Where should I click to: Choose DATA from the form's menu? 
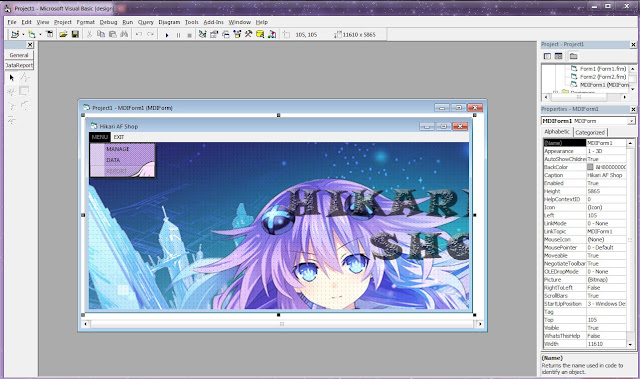(113, 160)
